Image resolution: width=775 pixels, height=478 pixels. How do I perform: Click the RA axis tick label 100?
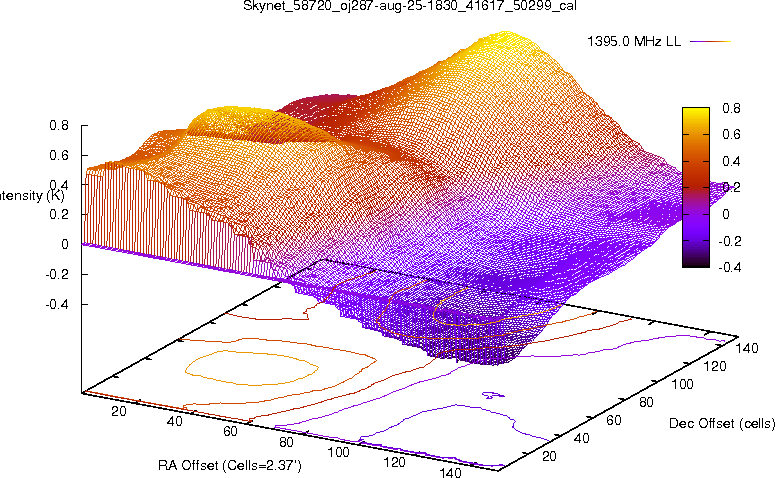pyautogui.click(x=339, y=452)
